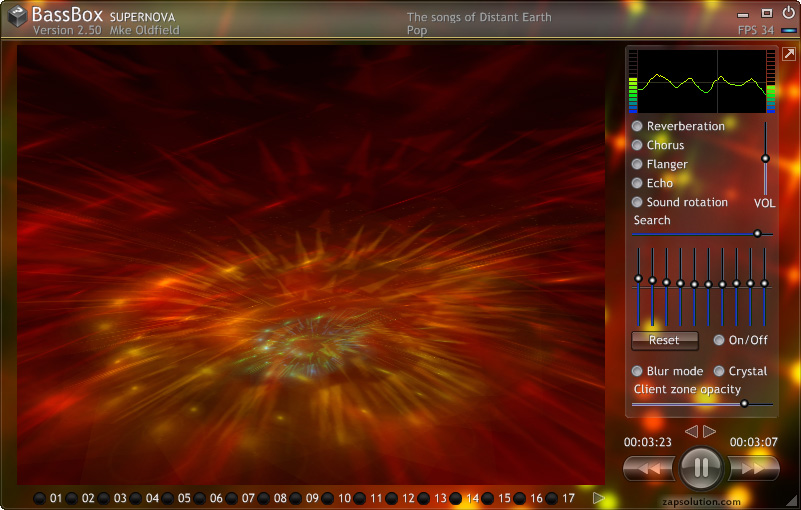Click the FPS 34 indicator
The height and width of the screenshot is (510, 801).
(756, 30)
